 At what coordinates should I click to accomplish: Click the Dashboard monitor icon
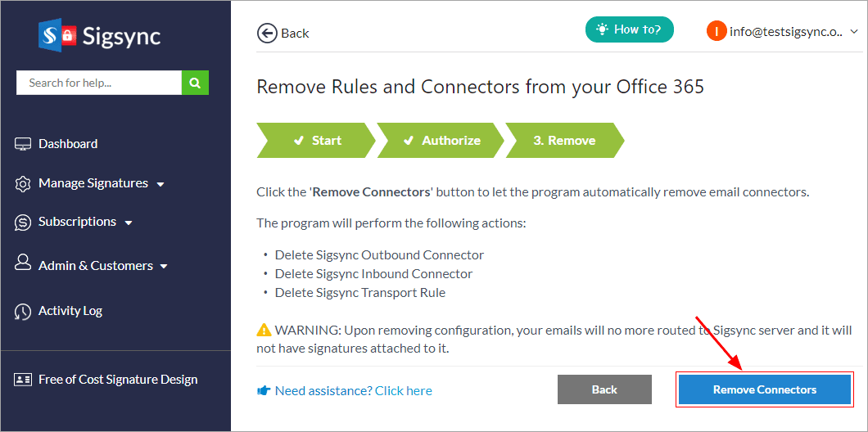click(x=23, y=144)
